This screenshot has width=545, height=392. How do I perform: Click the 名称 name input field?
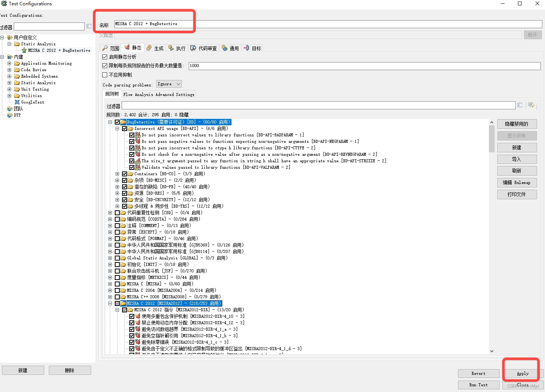pyautogui.click(x=328, y=24)
